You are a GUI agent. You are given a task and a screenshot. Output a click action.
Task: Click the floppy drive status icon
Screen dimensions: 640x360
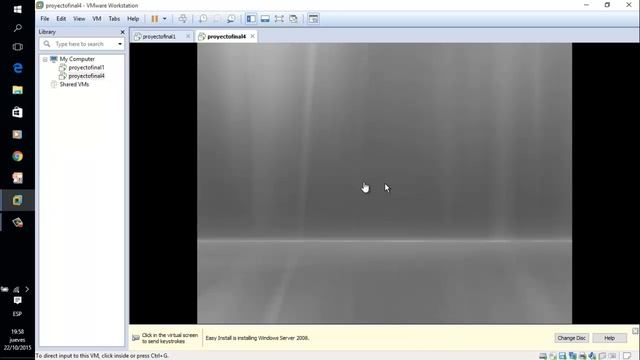[x=562, y=356]
